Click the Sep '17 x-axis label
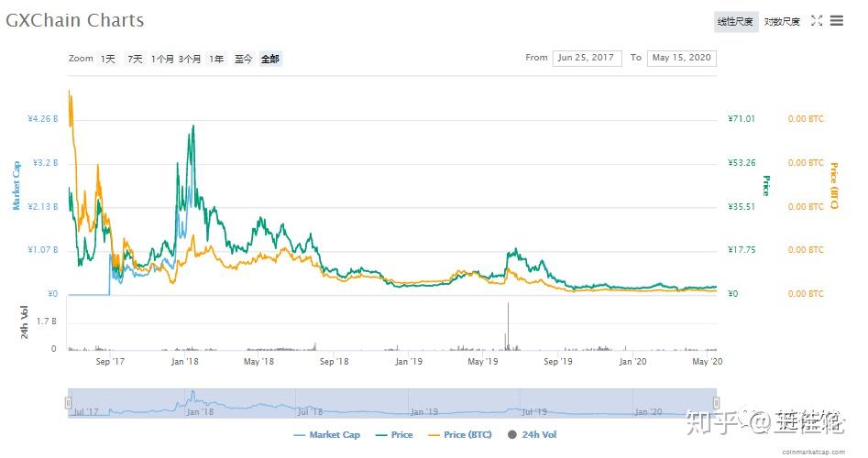The width and height of the screenshot is (868, 458). pos(110,362)
